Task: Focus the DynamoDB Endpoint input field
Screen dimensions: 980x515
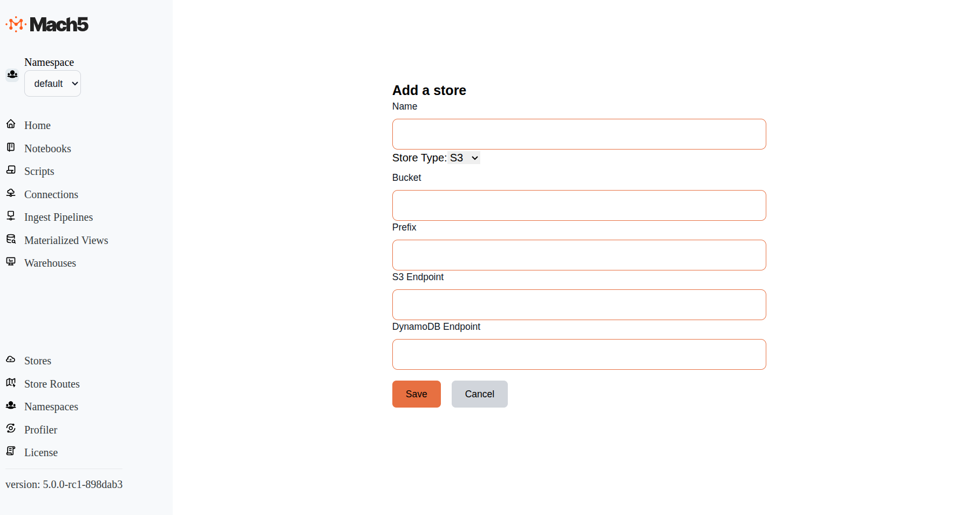Action: (x=579, y=355)
